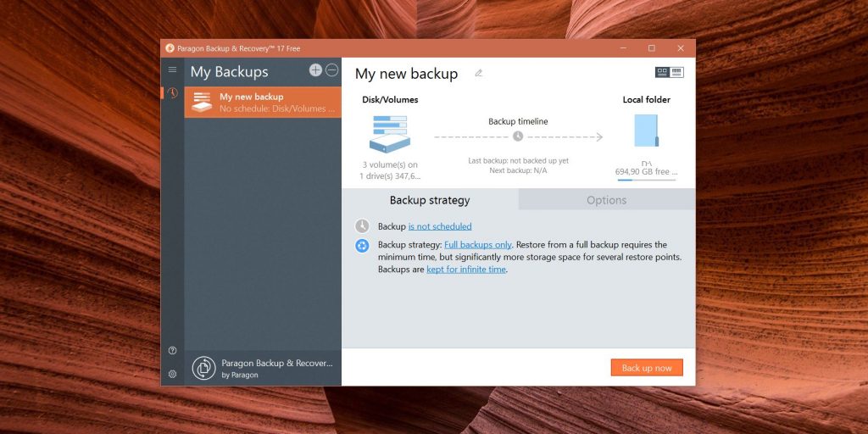The image size is (868, 434).
Task: Select 'My new backup' in the backups list
Action: click(x=263, y=103)
